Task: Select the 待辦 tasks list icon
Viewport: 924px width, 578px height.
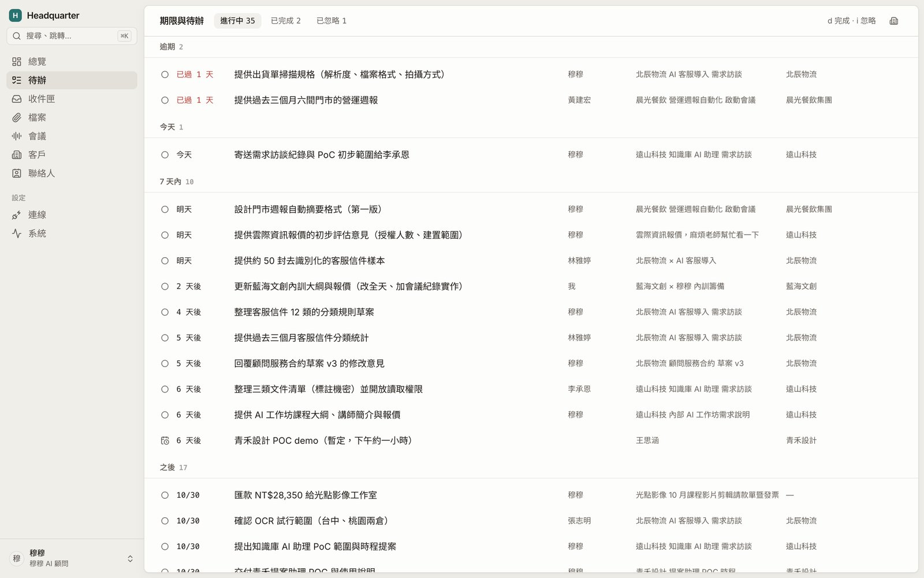Action: coord(17,80)
